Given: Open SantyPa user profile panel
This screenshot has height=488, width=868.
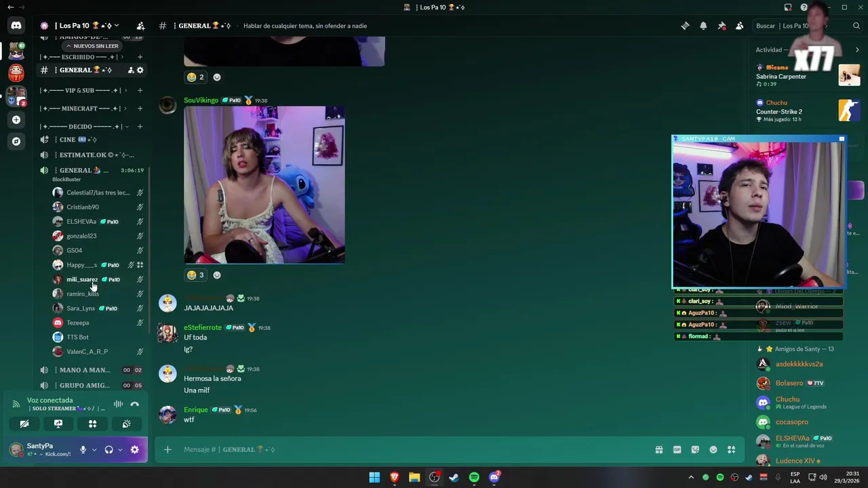Looking at the screenshot, I should (x=41, y=449).
